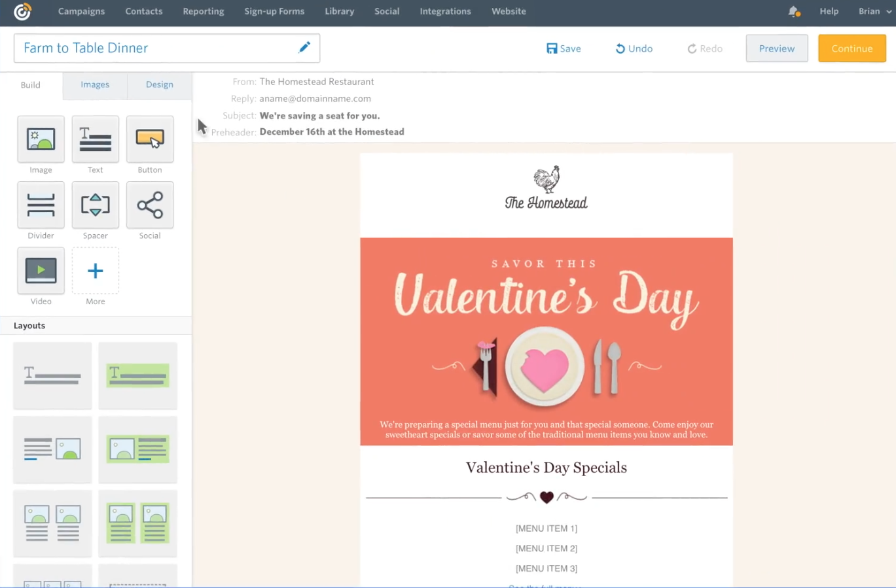
Task: Undo the last change
Action: 634,48
